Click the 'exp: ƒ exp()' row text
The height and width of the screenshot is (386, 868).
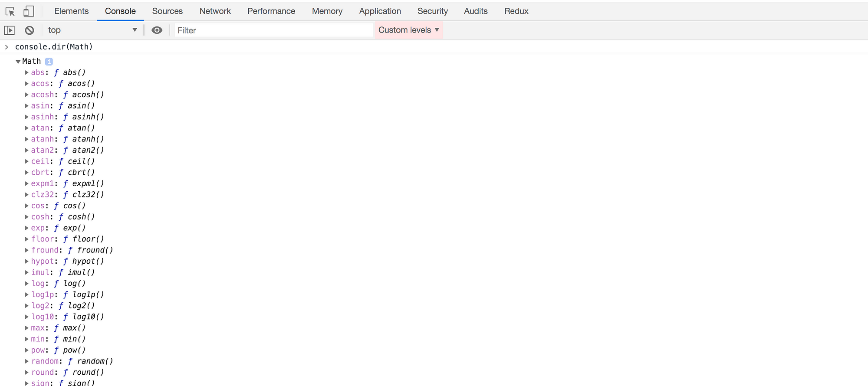(58, 228)
